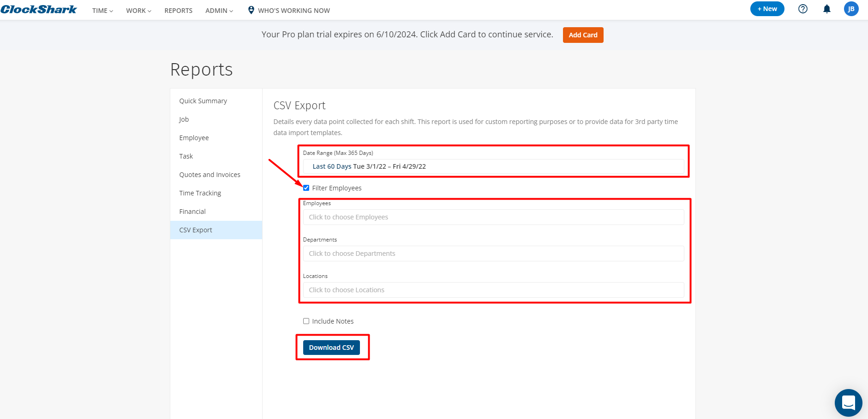Open the ClockShark home logo

tap(39, 10)
